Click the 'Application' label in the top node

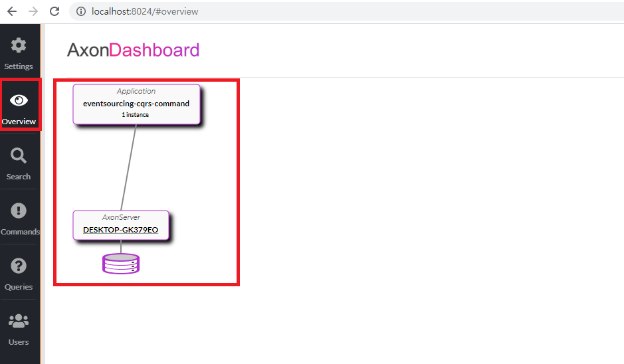[x=136, y=91]
